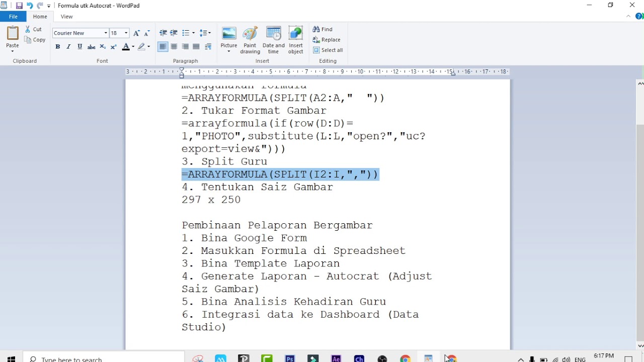Open the list style dropdown arrow

pyautogui.click(x=193, y=33)
